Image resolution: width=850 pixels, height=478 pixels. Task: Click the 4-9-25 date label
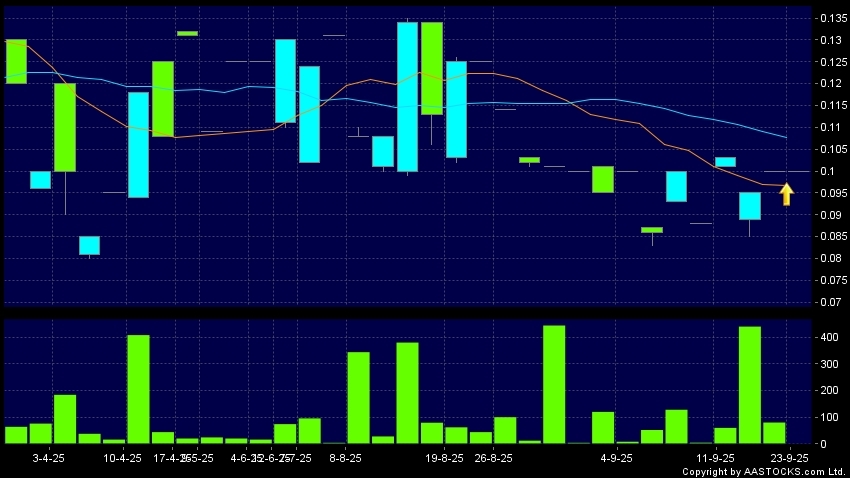tap(616, 458)
